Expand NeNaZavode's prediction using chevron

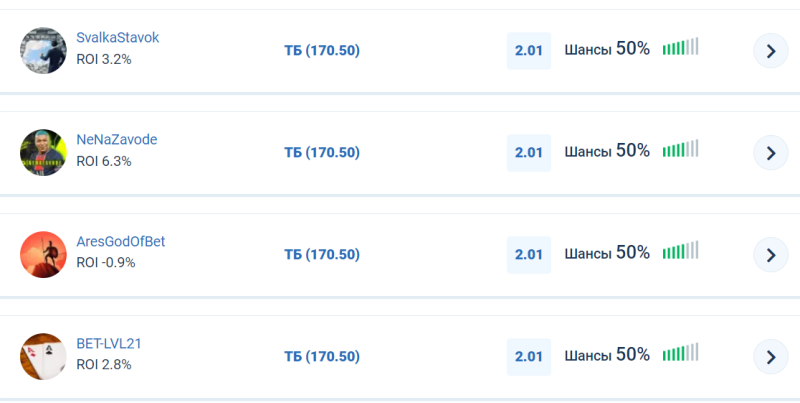tap(770, 153)
